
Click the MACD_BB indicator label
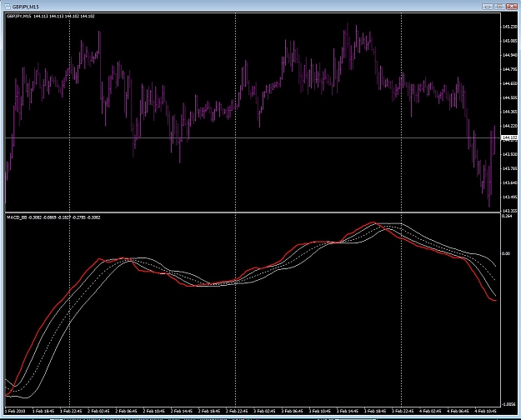pyautogui.click(x=53, y=217)
